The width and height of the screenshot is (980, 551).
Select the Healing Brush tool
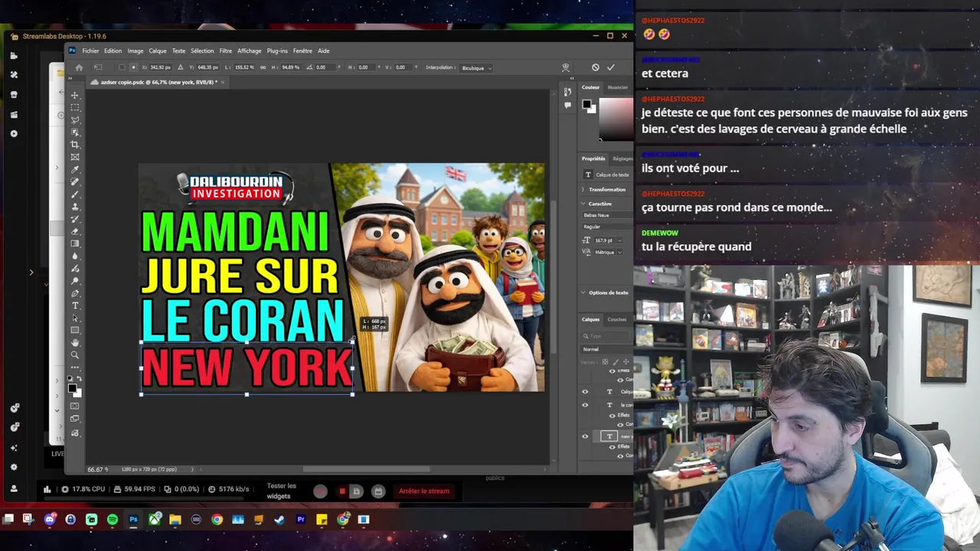coord(75,182)
